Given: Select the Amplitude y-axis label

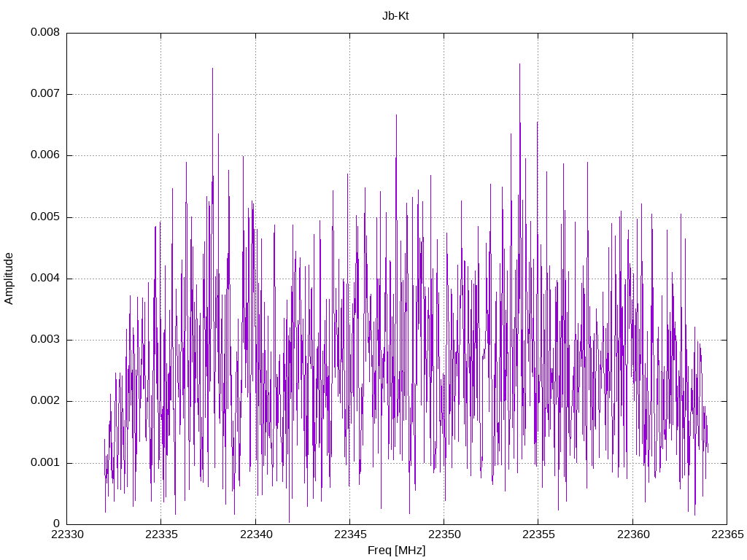Looking at the screenshot, I should point(9,279).
